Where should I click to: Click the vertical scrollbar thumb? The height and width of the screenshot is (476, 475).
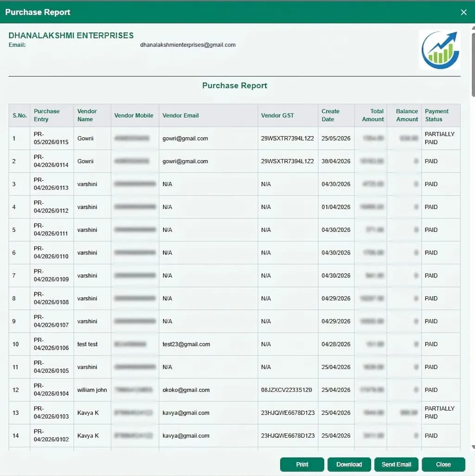[x=473, y=64]
